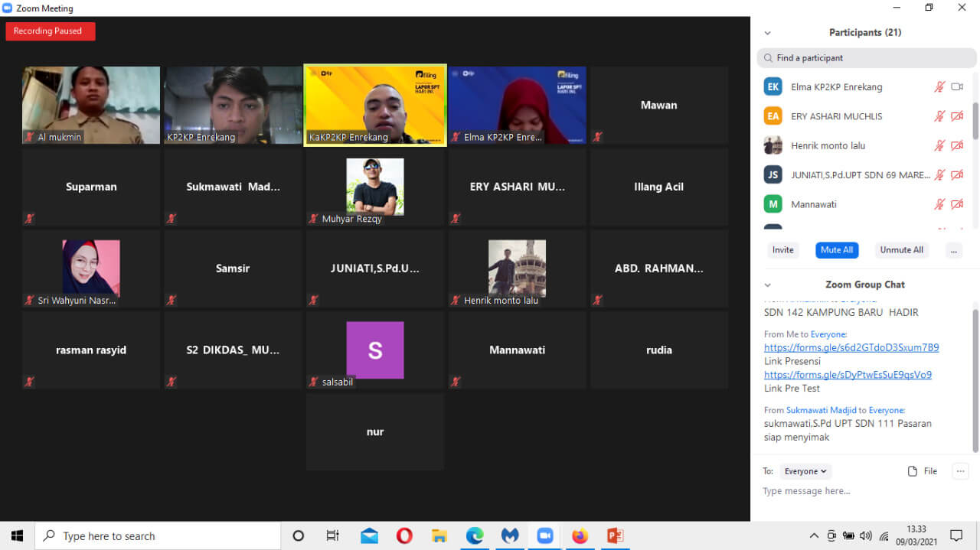Open Opera browser from the taskbar
Viewport: 980px width, 550px height.
pyautogui.click(x=404, y=535)
